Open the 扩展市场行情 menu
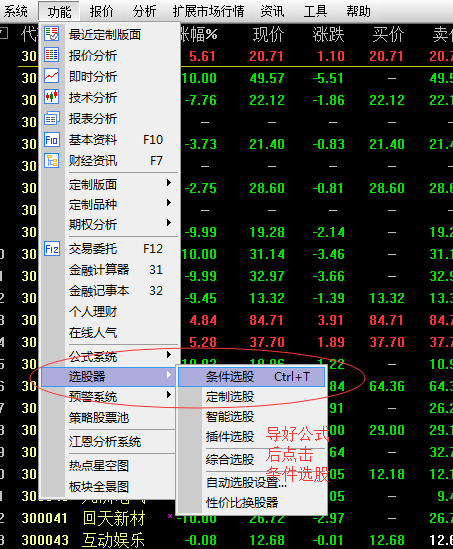The image size is (453, 549). click(x=208, y=11)
